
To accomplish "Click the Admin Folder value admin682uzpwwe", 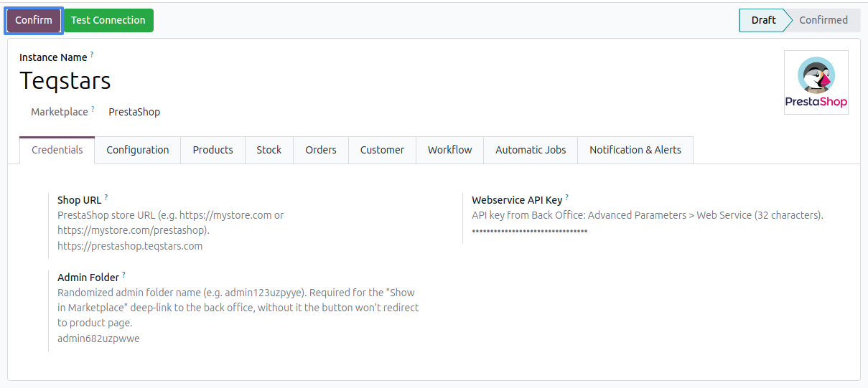I will click(98, 339).
